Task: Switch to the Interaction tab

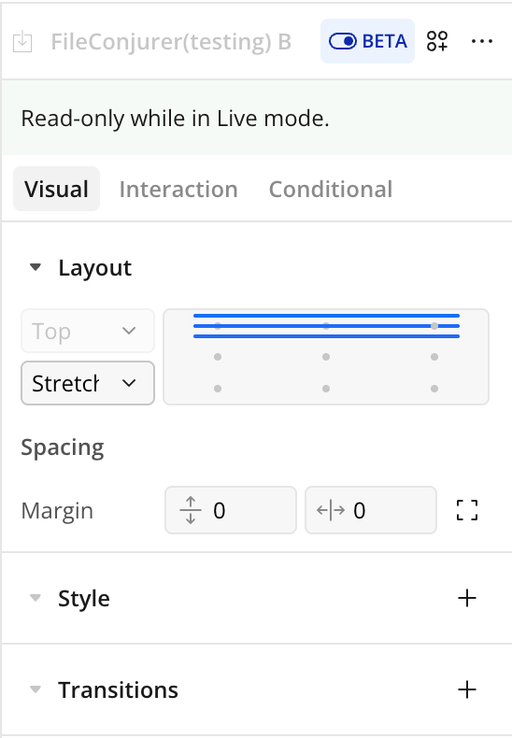Action: click(178, 189)
